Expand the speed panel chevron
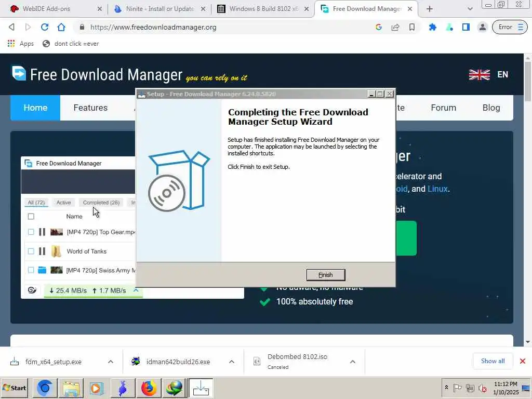 click(136, 290)
